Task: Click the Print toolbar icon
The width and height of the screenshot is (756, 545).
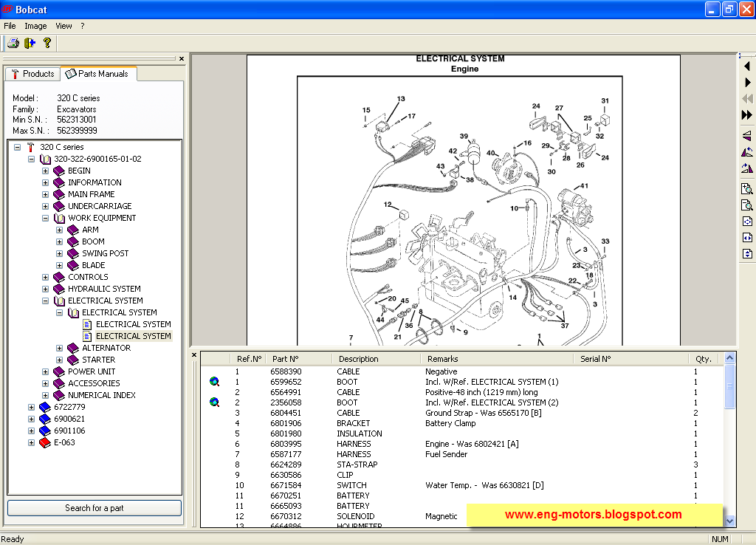Action: point(13,44)
